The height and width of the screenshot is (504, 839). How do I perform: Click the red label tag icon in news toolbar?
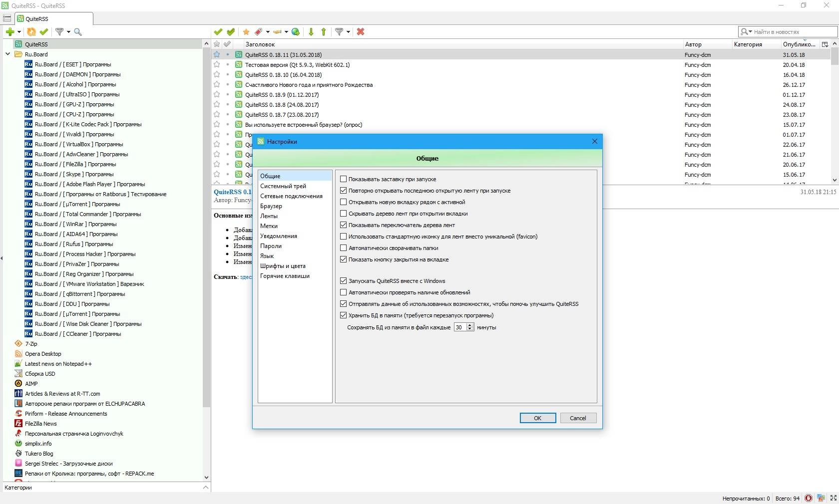tap(259, 32)
